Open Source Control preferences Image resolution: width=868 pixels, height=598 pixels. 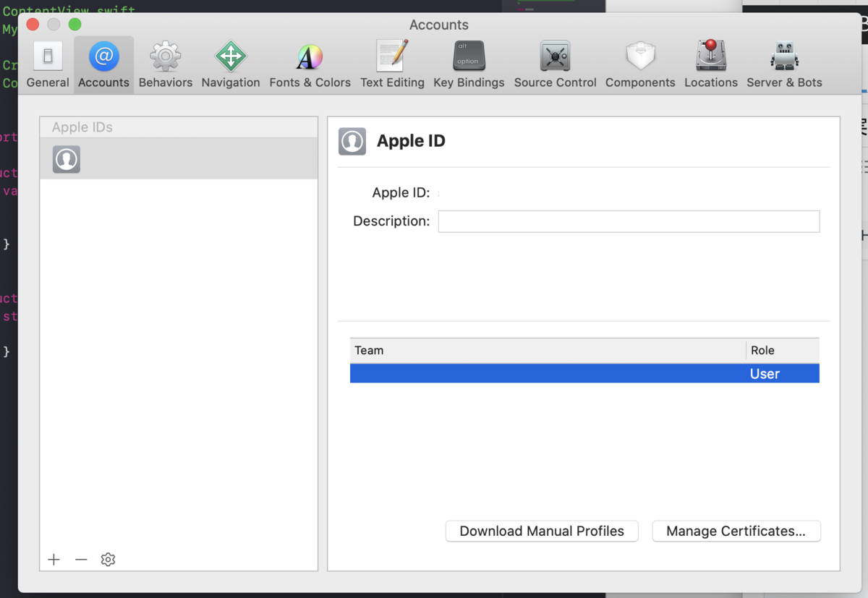tap(555, 65)
